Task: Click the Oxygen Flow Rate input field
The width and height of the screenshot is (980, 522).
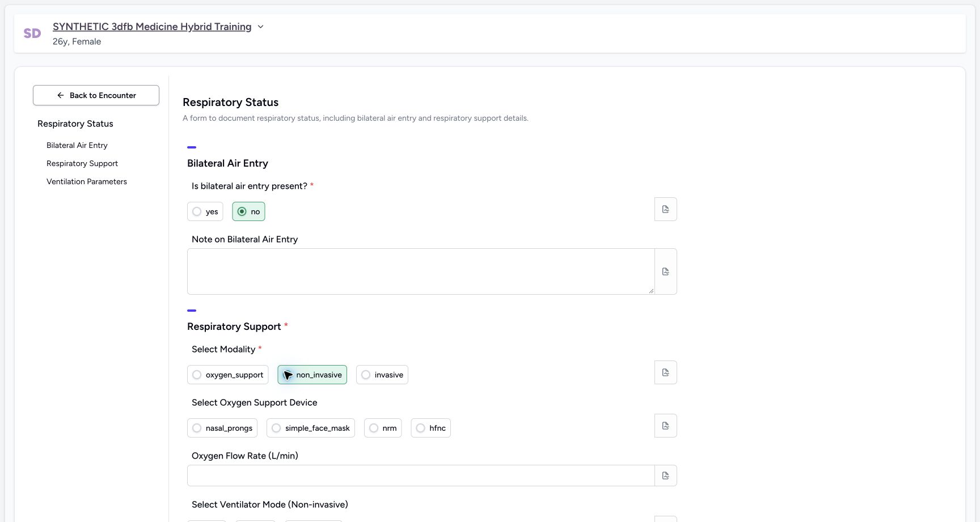Action: pyautogui.click(x=421, y=476)
